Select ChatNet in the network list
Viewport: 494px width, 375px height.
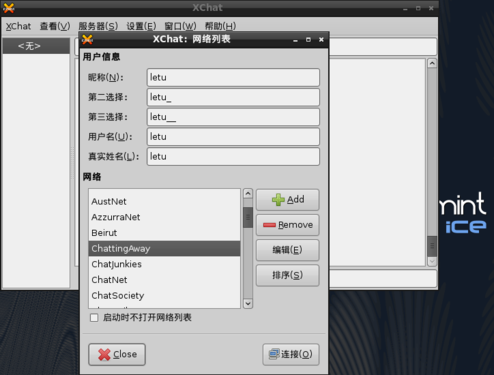[x=164, y=280]
